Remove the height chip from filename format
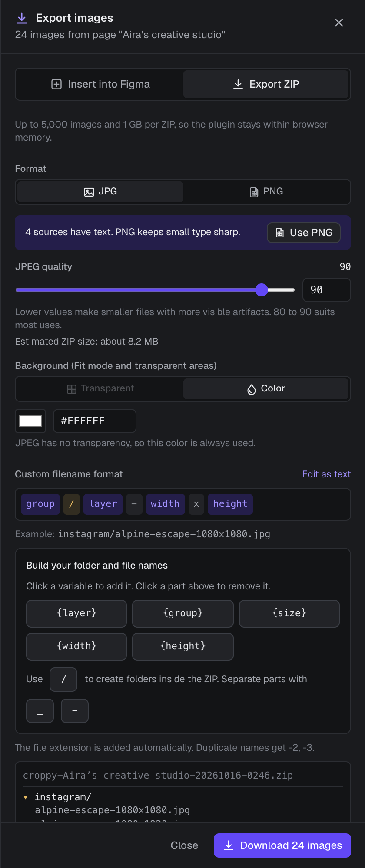Image resolution: width=365 pixels, height=868 pixels. [230, 504]
